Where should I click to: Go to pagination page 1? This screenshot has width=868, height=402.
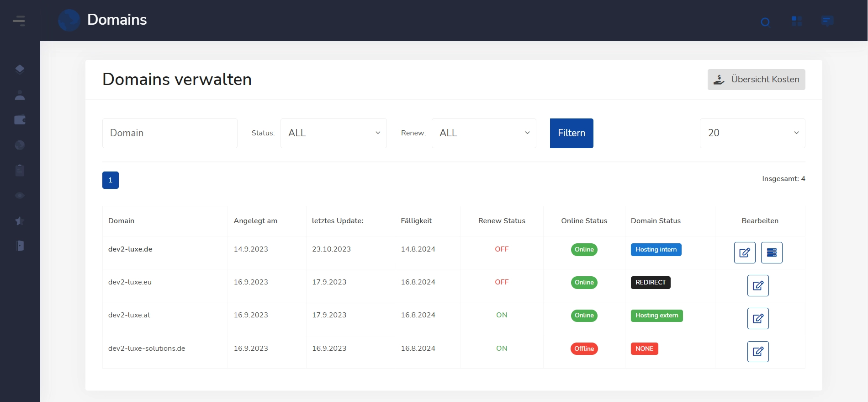(111, 180)
